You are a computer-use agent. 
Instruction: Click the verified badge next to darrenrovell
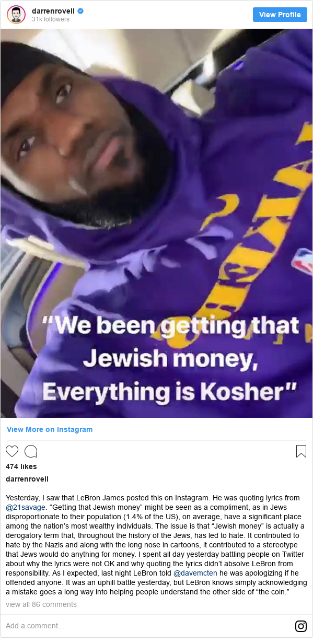[81, 11]
